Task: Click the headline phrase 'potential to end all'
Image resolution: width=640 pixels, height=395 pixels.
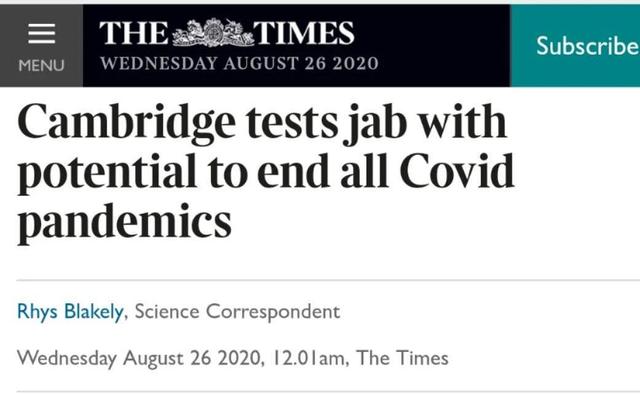Action: [x=202, y=173]
